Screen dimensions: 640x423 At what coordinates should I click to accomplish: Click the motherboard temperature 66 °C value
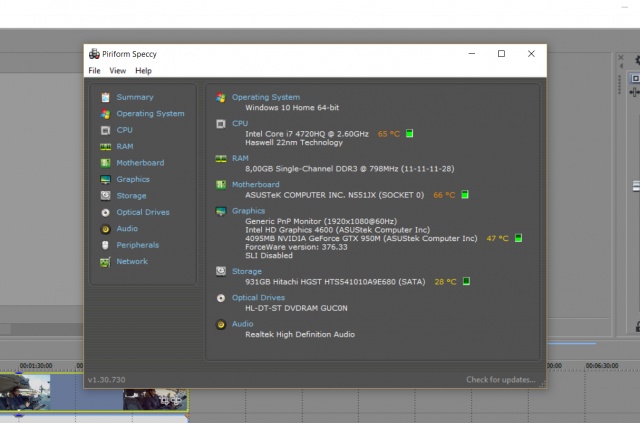(x=444, y=195)
